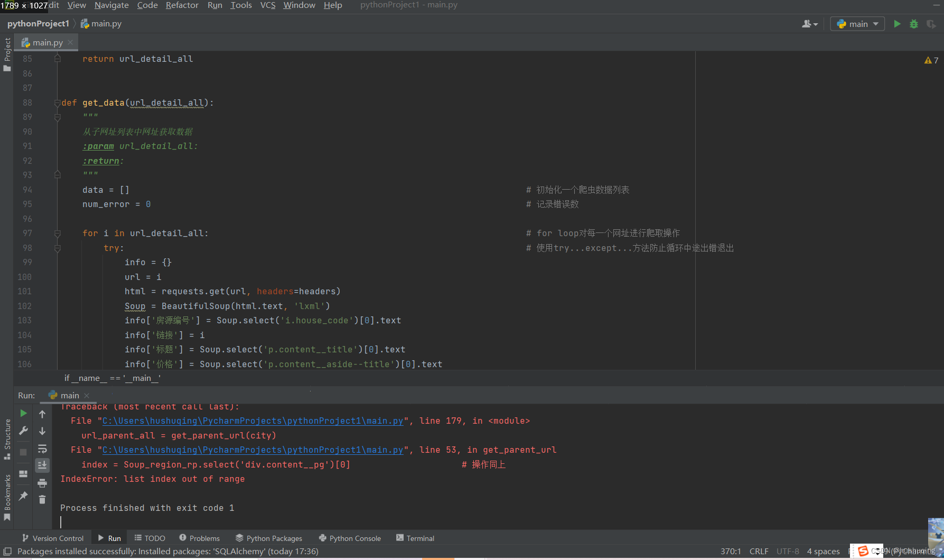Screen dimensions: 944x560
Task: Start debugging with the bug icon
Action: pyautogui.click(x=914, y=24)
